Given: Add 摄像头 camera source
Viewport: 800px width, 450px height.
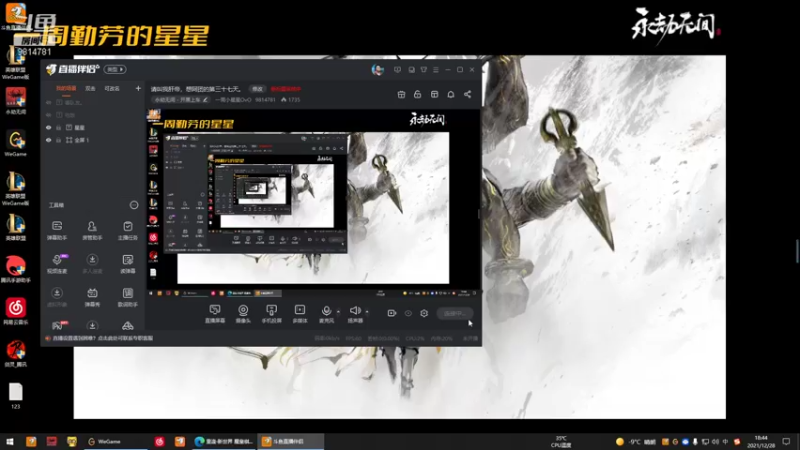Looking at the screenshot, I should 243,314.
